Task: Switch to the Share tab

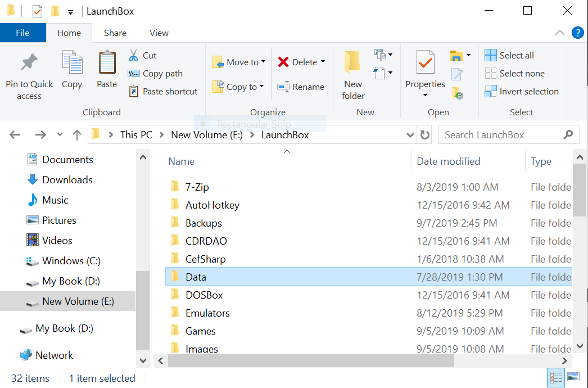Action: click(x=115, y=33)
